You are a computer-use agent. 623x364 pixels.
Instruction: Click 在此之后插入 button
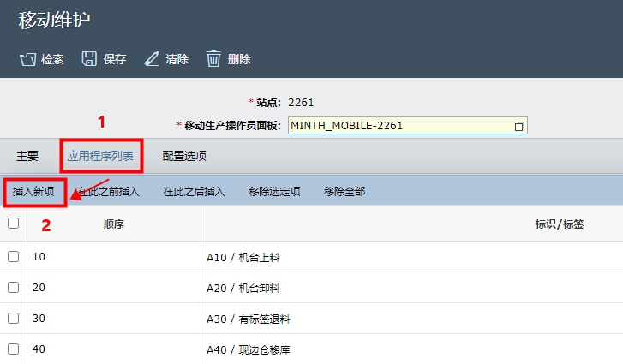[x=194, y=191]
